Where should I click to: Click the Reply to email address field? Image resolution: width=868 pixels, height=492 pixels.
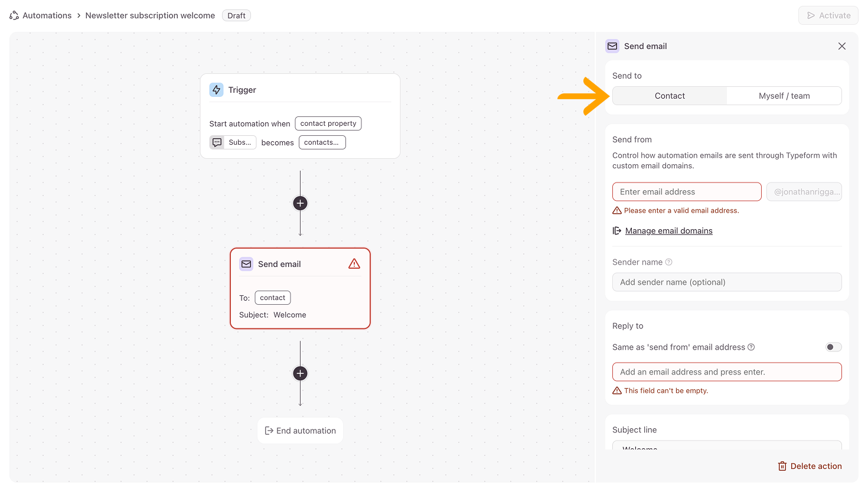[727, 372]
